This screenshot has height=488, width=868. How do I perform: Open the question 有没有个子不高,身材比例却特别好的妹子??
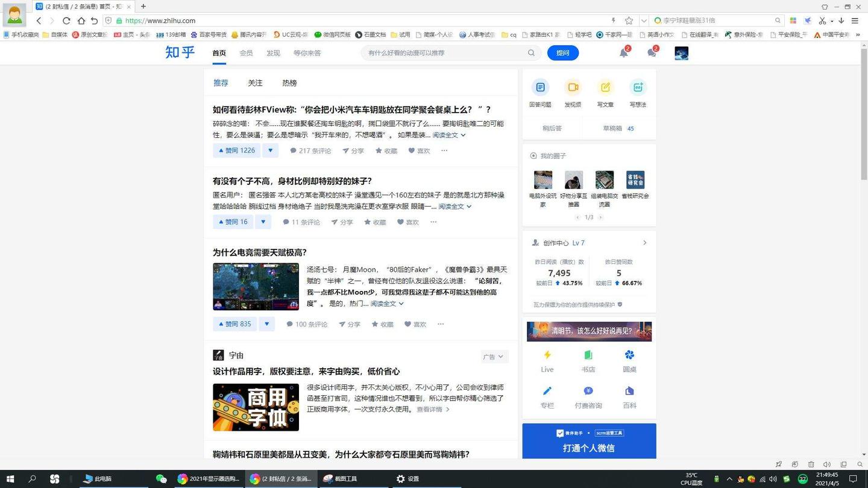point(292,181)
